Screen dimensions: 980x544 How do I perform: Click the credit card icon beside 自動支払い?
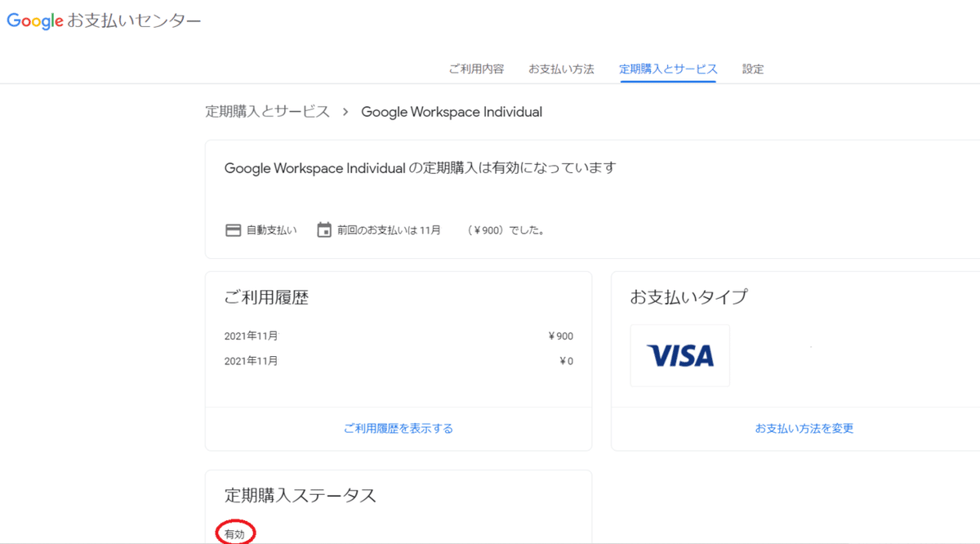click(x=234, y=230)
